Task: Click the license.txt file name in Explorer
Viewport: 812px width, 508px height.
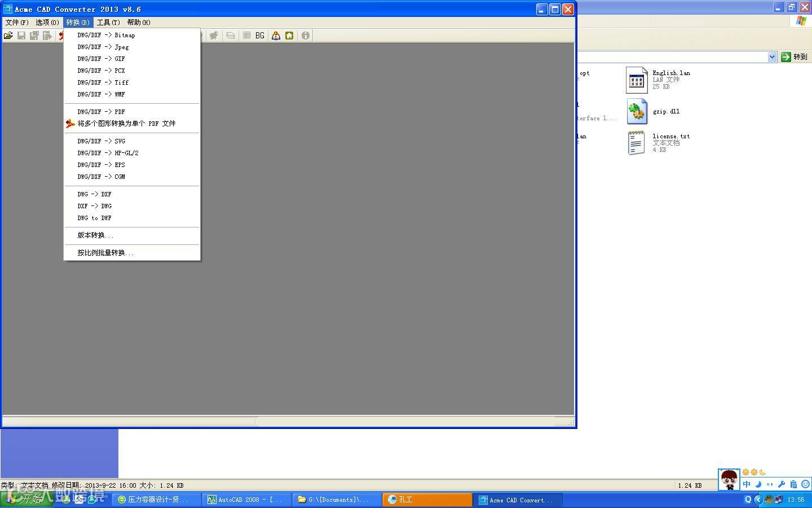Action: tap(671, 136)
